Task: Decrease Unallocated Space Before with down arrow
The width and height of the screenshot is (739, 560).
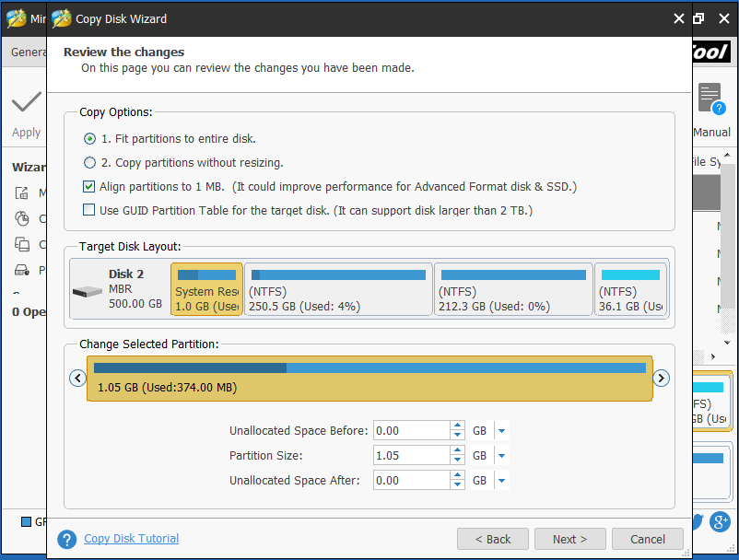Action: point(457,435)
